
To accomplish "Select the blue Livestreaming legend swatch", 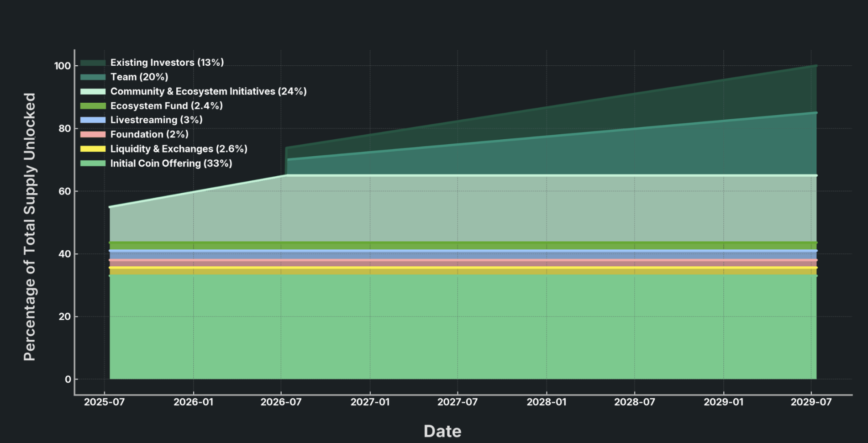I will point(93,120).
